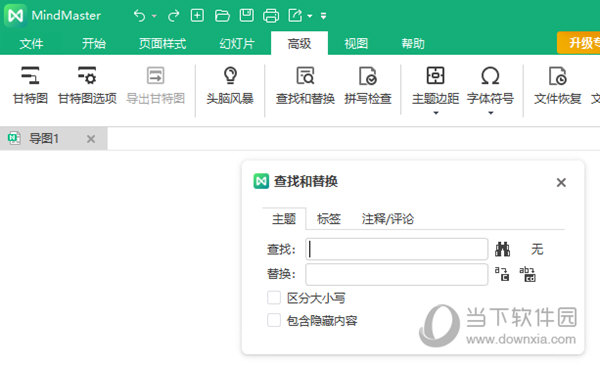Enable 区分大小写 case-sensitive checkbox
The height and width of the screenshot is (368, 600).
click(274, 298)
